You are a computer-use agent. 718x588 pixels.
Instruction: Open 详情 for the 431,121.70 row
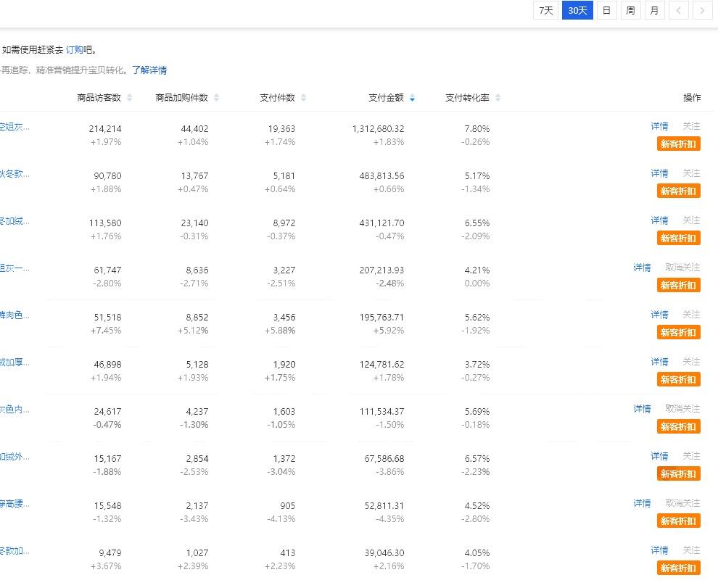(x=659, y=220)
